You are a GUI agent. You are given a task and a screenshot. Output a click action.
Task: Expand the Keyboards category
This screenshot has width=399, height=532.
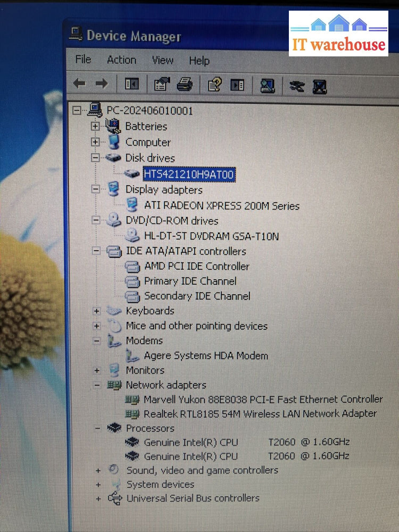click(97, 311)
